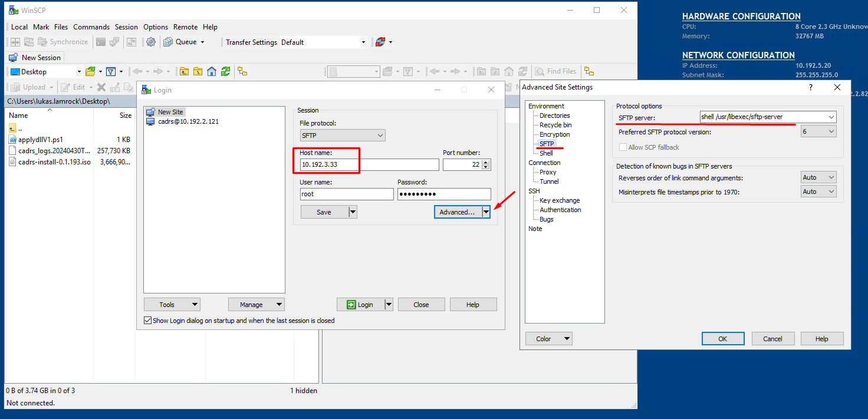This screenshot has height=419, width=868.
Task: Open the Remote menu
Action: [x=185, y=27]
